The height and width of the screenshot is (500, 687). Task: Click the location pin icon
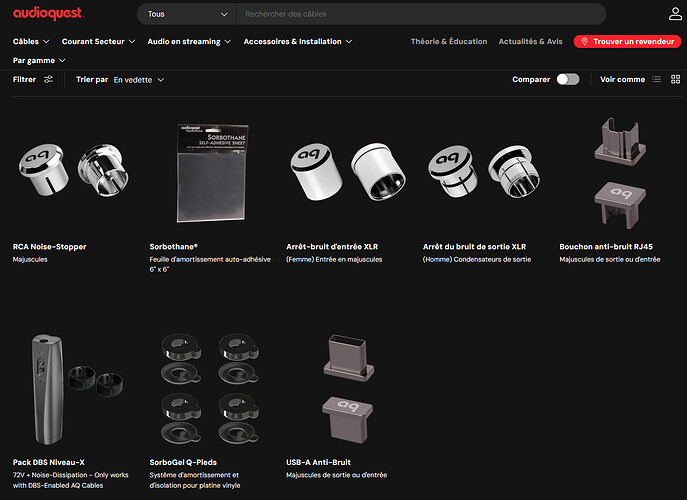tap(584, 41)
